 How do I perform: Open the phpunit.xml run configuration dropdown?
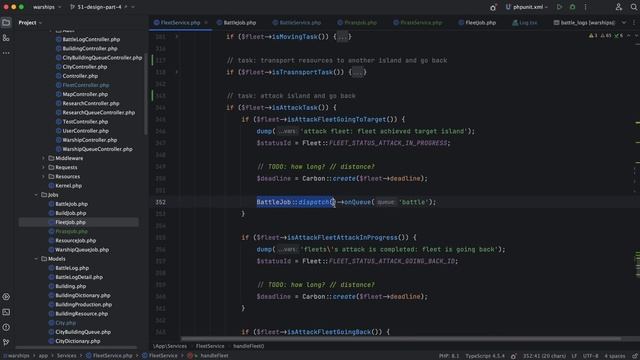pyautogui.click(x=527, y=7)
